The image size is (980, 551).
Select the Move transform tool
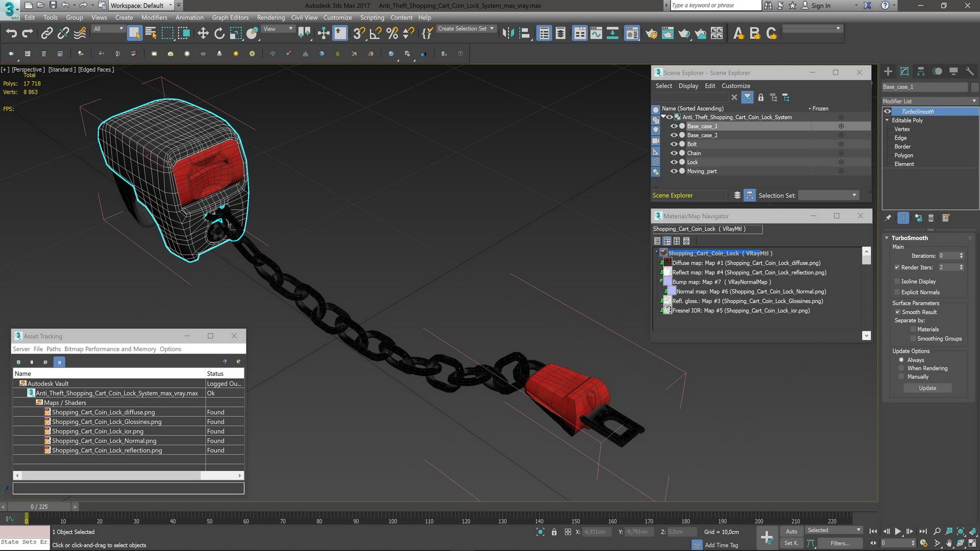(x=203, y=34)
